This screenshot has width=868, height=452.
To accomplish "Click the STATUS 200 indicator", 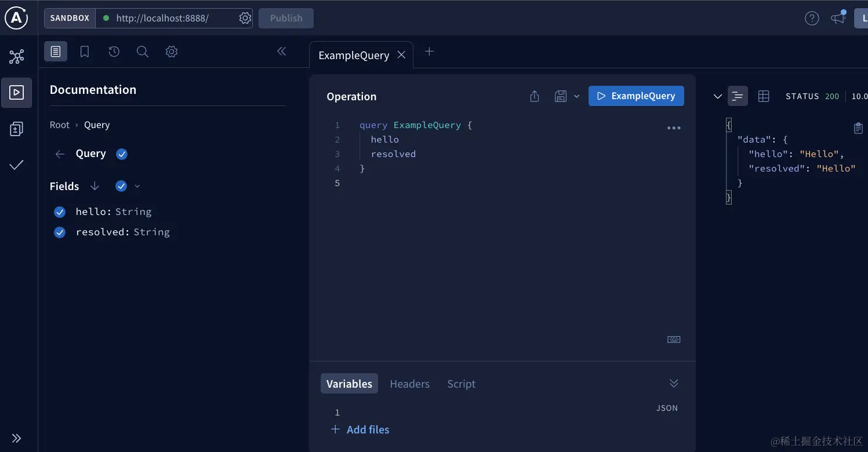I will 812,96.
